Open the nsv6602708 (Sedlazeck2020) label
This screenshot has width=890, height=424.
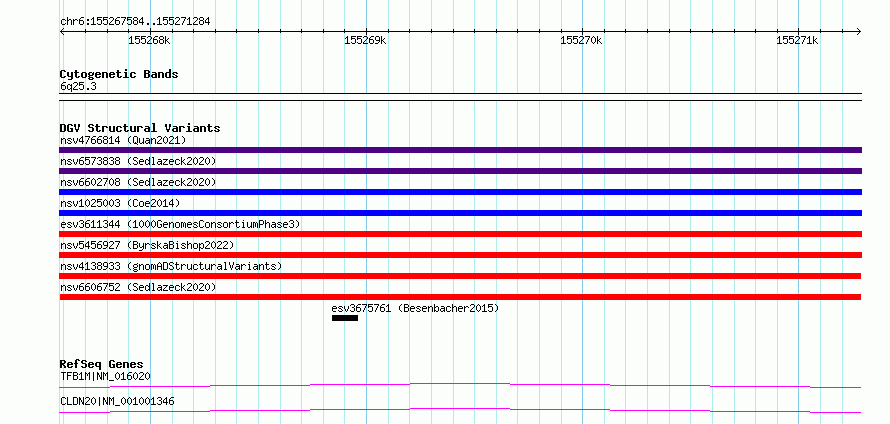pos(138,182)
